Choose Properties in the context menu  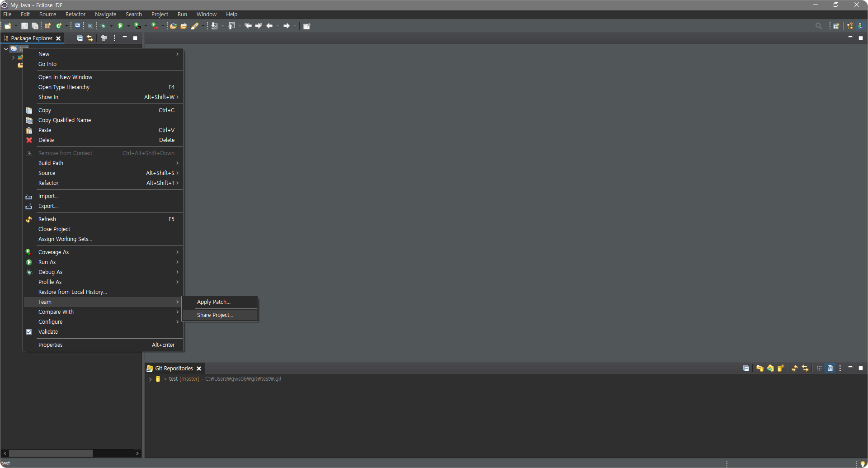click(x=104, y=345)
